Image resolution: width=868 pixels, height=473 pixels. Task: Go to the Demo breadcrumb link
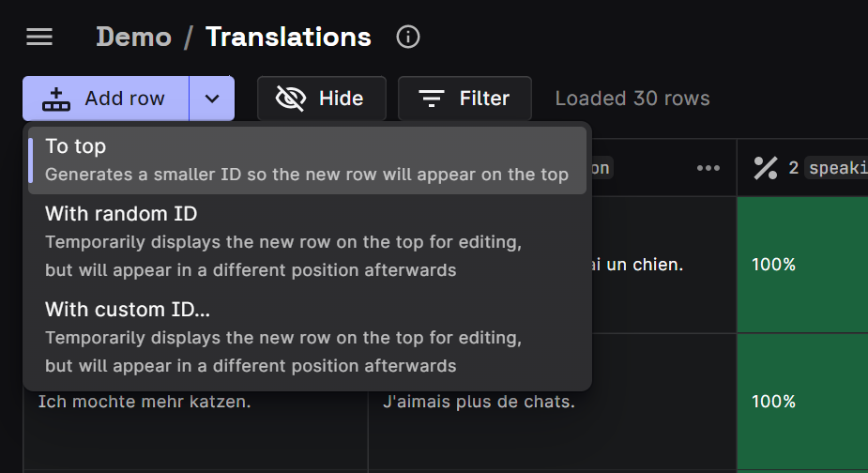tap(134, 38)
